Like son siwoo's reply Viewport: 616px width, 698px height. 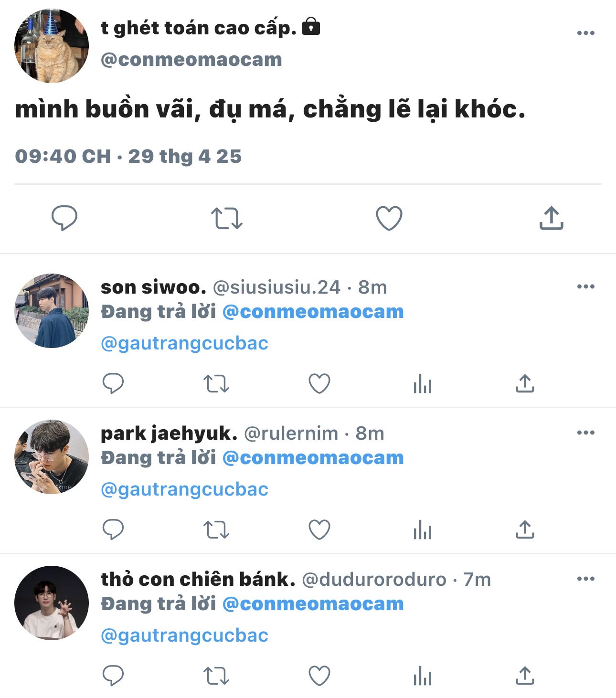[319, 383]
